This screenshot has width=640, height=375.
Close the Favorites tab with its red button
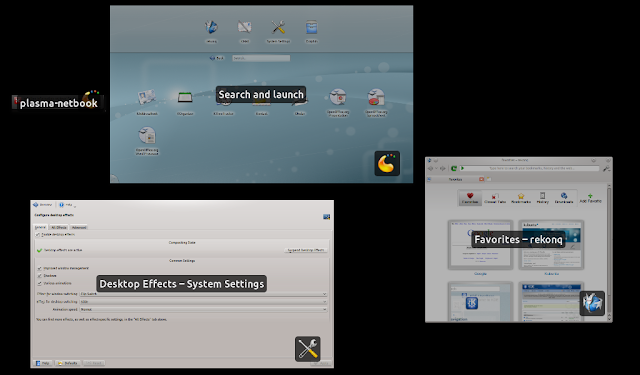[481, 179]
